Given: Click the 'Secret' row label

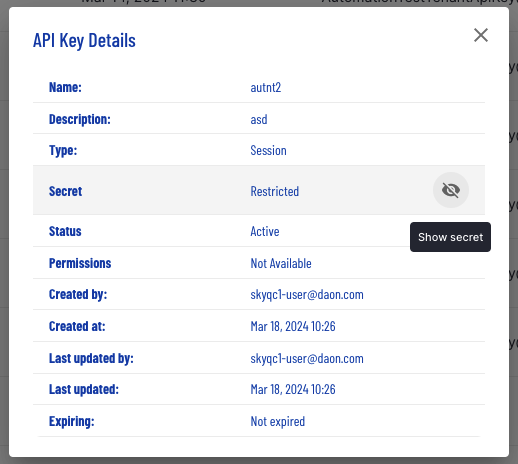Looking at the screenshot, I should [x=65, y=191].
